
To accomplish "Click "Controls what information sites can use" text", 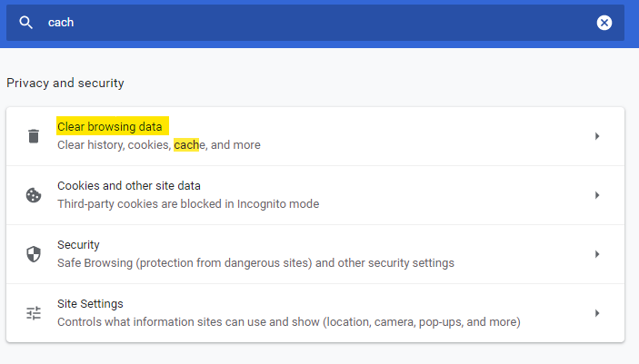I will (x=288, y=322).
